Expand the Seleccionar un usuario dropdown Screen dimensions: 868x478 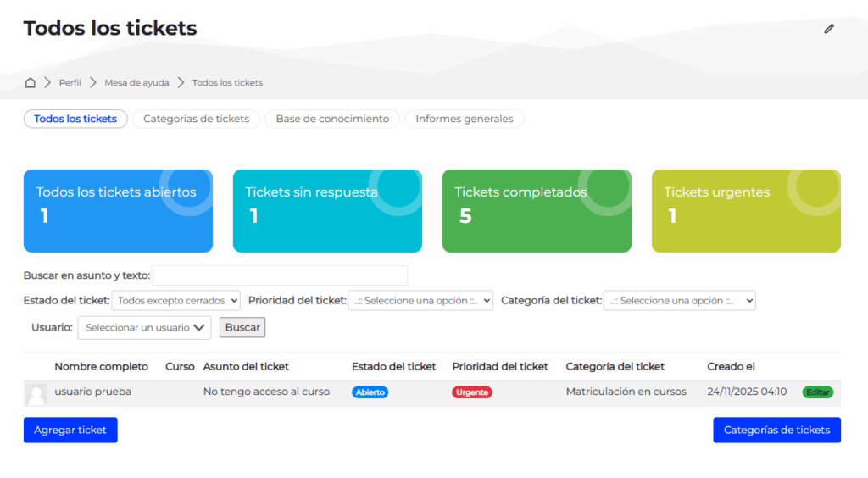144,328
